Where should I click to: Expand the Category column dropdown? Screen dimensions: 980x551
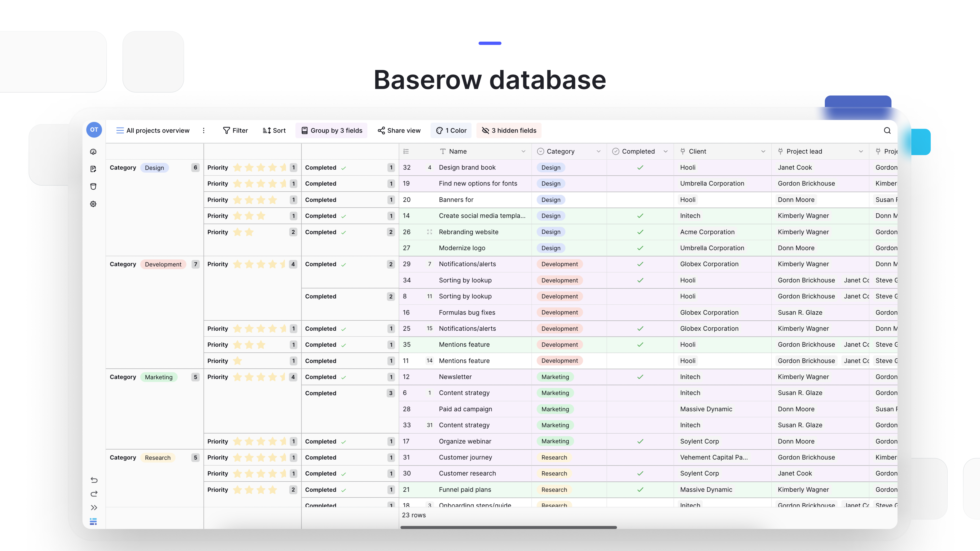coord(599,151)
